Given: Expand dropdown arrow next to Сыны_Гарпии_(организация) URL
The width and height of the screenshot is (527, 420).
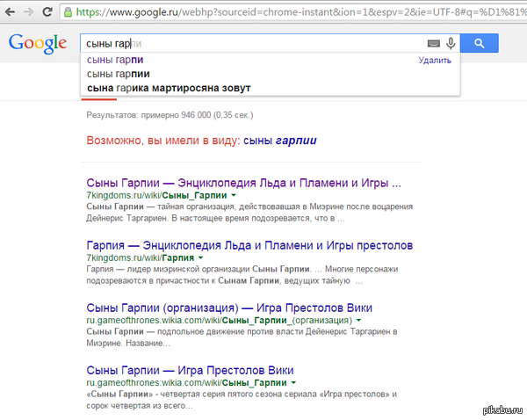Looking at the screenshot, I should coord(358,321).
